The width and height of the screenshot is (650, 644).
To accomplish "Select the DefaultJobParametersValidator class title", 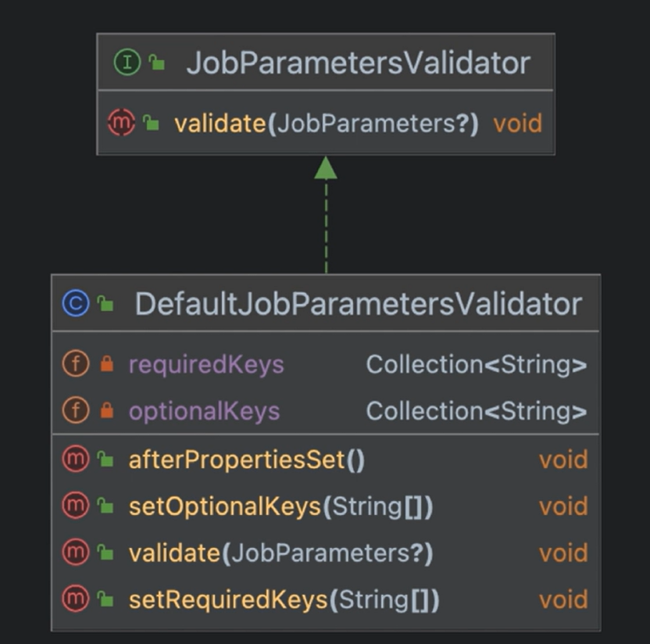I will pyautogui.click(x=358, y=304).
